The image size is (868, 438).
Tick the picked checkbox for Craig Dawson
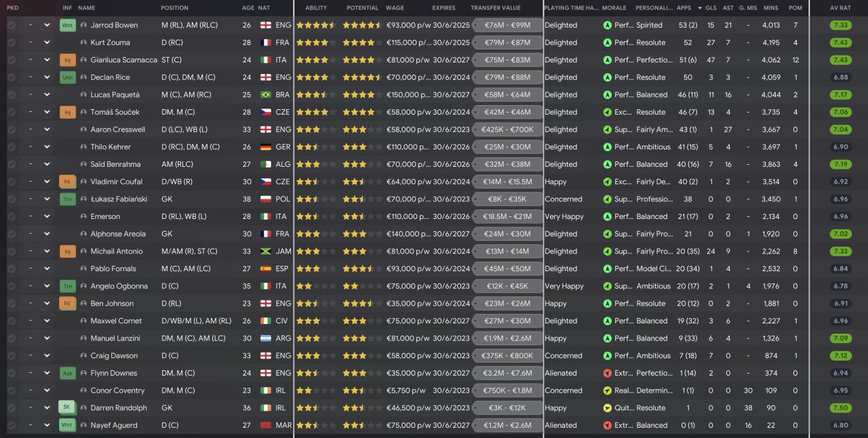(x=12, y=356)
